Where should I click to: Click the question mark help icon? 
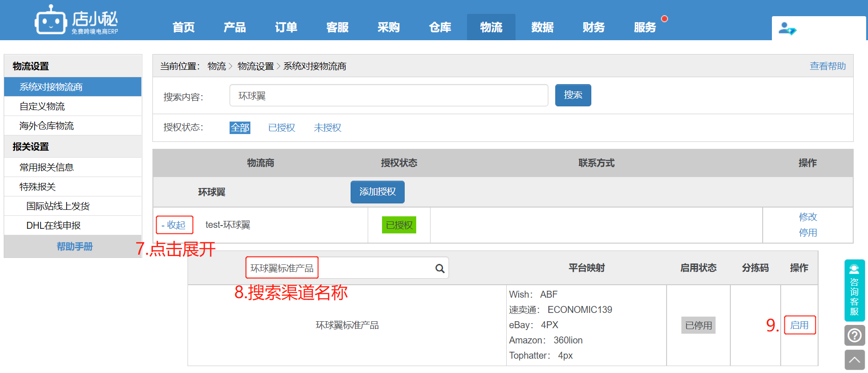pyautogui.click(x=855, y=335)
